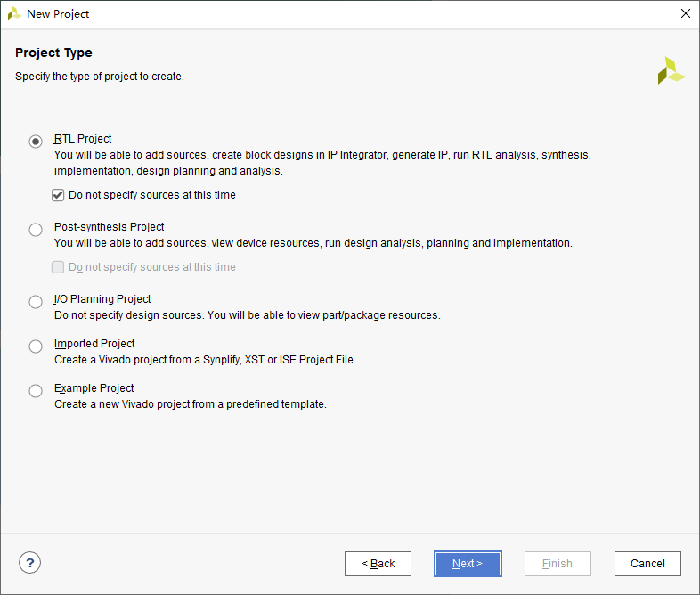Click the Cancel button
This screenshot has height=595, width=700.
pos(647,564)
